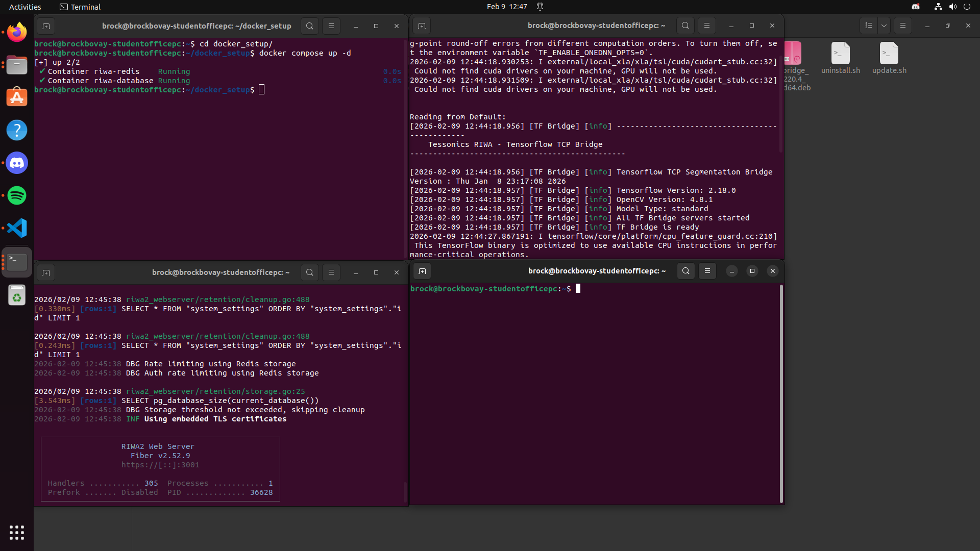Click the 'SELECT pg_database_size(current_database())' query
The image size is (980, 551).
(x=220, y=400)
